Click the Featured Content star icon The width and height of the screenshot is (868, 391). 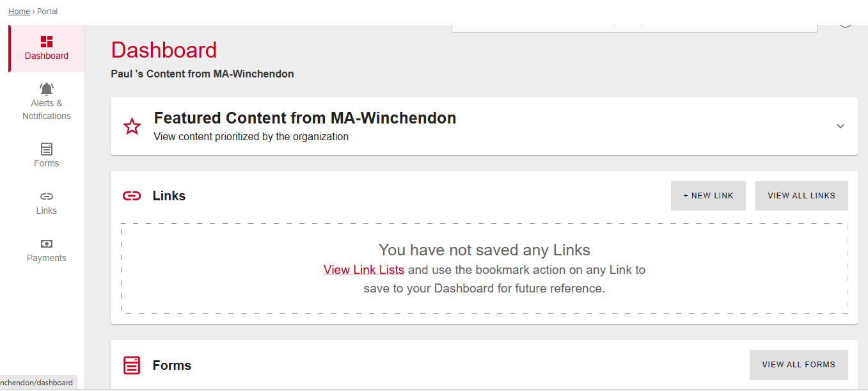132,126
